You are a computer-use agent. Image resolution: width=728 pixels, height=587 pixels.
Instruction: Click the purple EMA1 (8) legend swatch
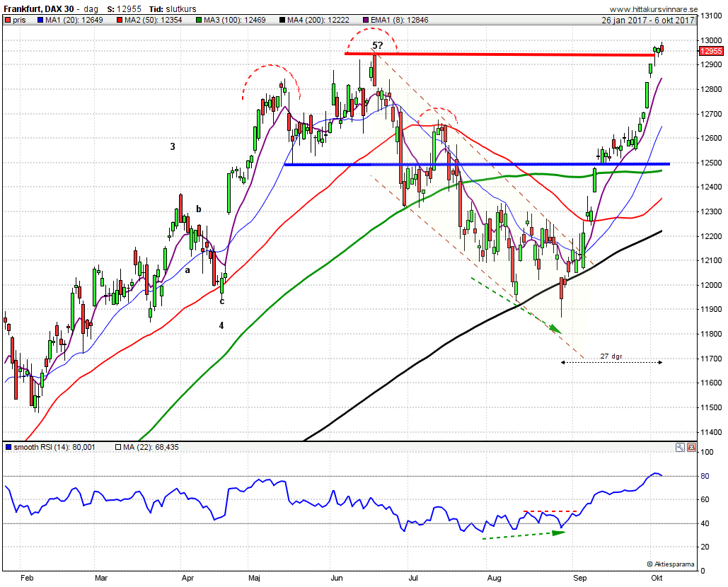(366, 20)
